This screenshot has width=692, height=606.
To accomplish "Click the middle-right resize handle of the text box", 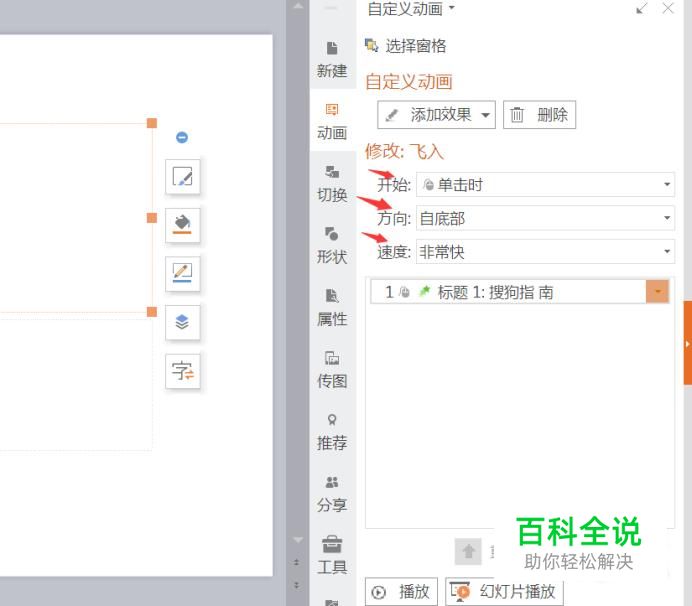I will click(x=152, y=218).
